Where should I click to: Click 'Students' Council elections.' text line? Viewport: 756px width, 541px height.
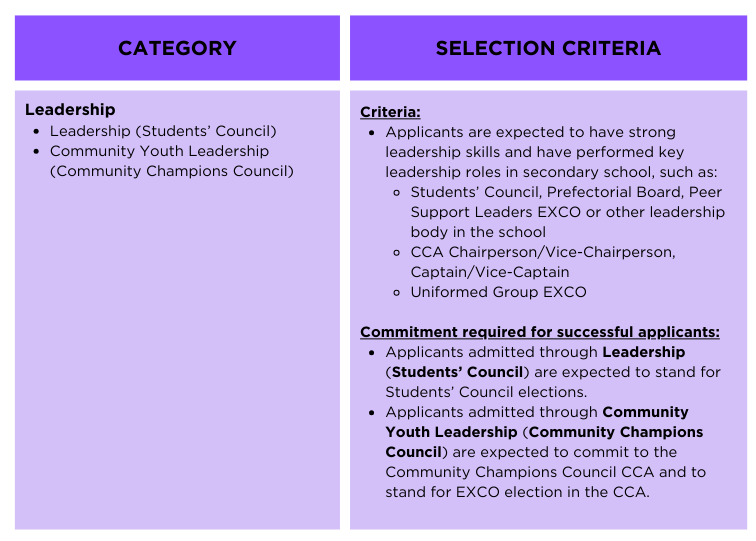(486, 392)
